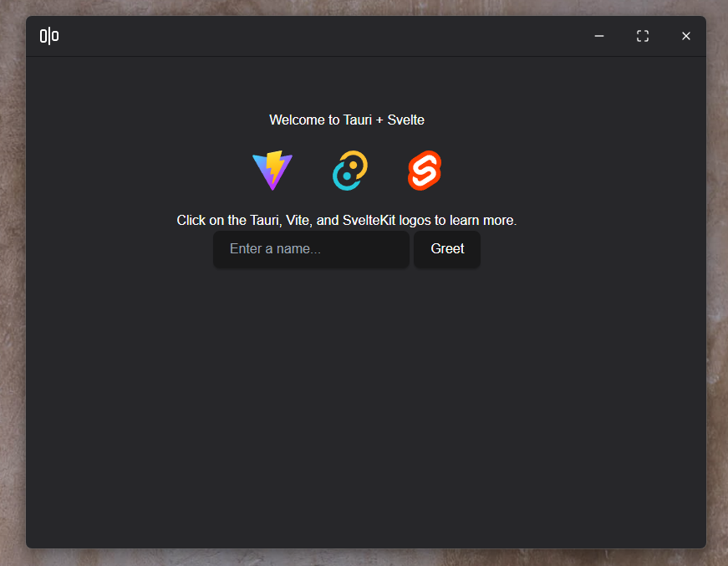Minimize the app window
The height and width of the screenshot is (566, 728).
(599, 36)
